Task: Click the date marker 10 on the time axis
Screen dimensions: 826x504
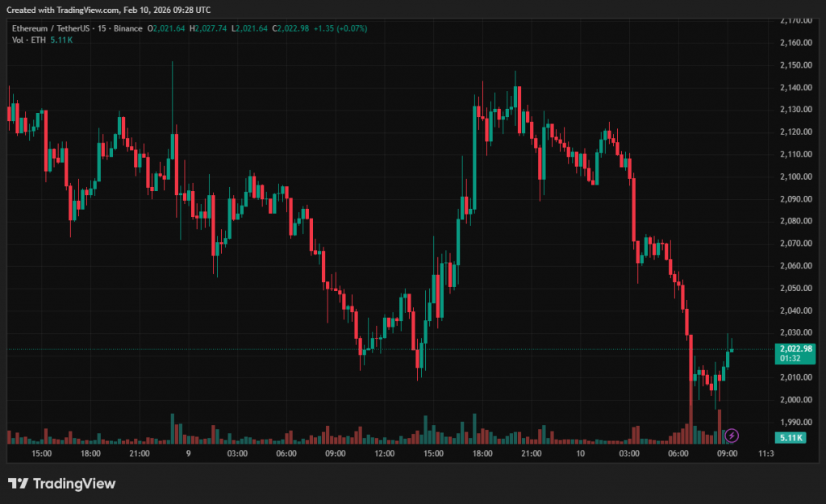Action: pyautogui.click(x=580, y=454)
